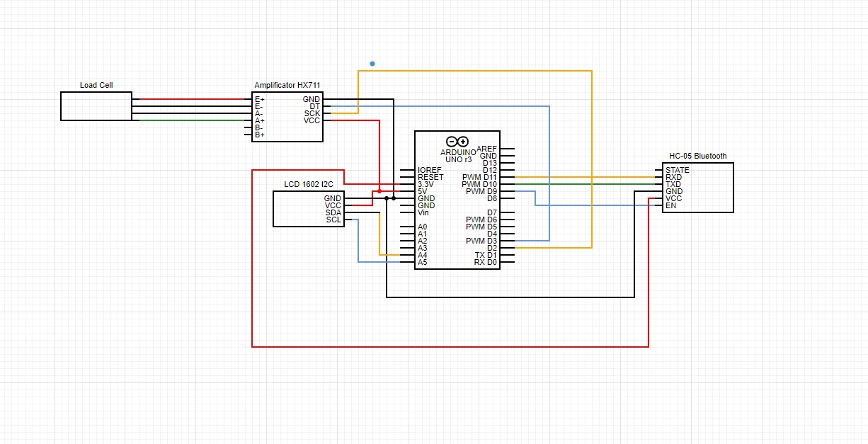Select the D8 pin on the Arduino
This screenshot has height=444, width=868.
pos(492,198)
